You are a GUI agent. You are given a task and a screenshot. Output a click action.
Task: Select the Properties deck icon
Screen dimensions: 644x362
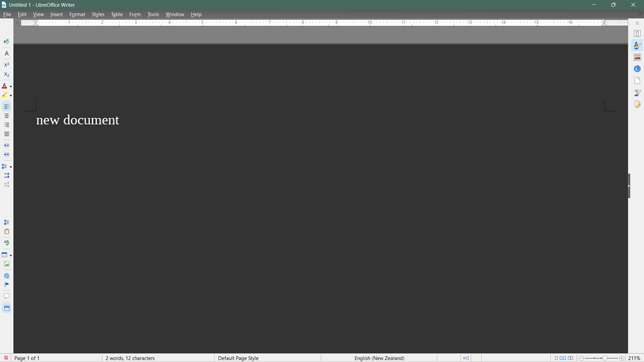(636, 45)
